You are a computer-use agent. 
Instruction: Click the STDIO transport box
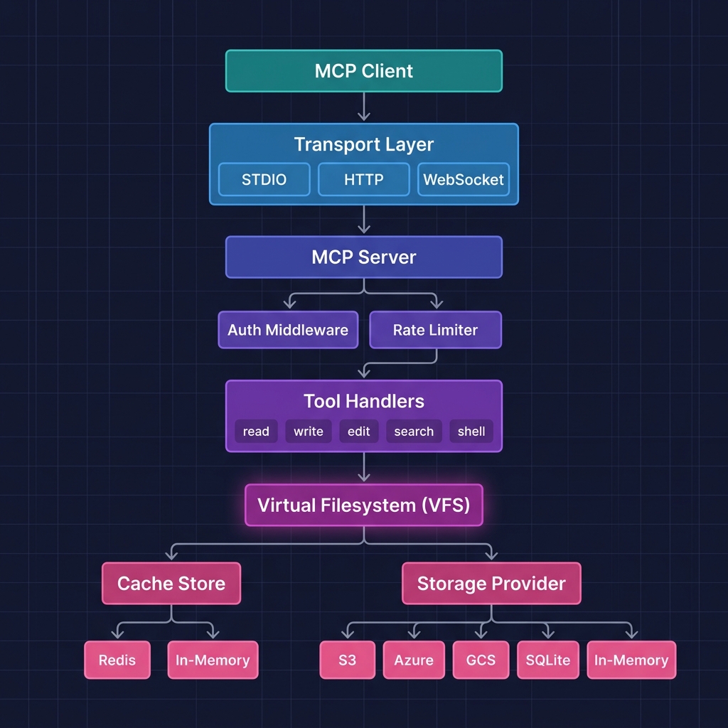(x=264, y=180)
